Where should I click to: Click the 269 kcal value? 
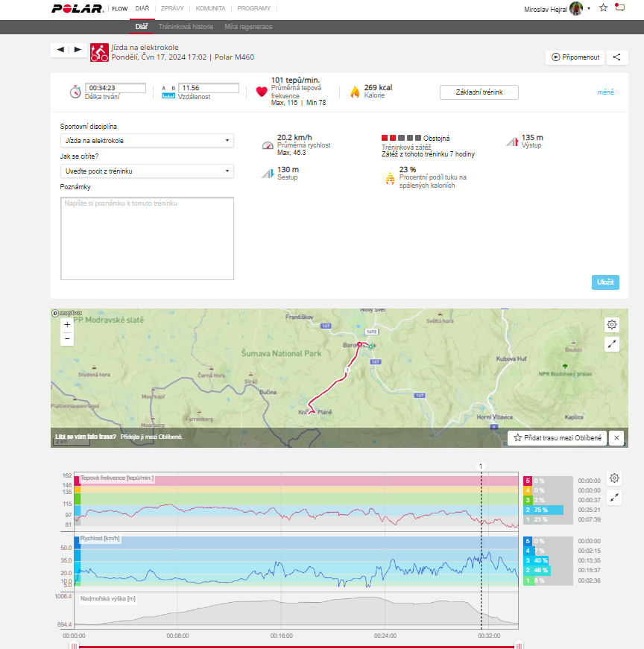coord(378,88)
